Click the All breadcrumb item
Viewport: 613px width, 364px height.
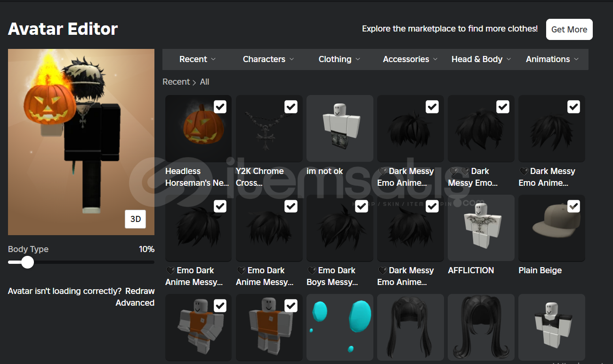(204, 82)
